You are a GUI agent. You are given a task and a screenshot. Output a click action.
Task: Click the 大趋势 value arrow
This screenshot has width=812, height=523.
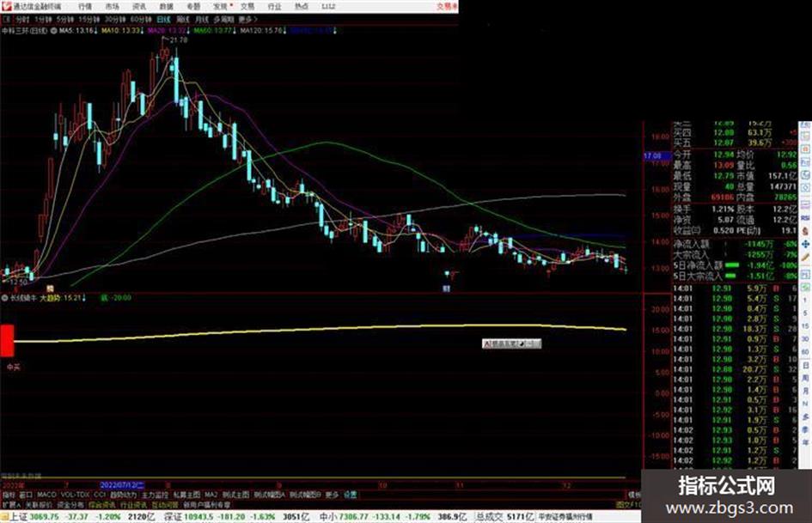[x=84, y=298]
